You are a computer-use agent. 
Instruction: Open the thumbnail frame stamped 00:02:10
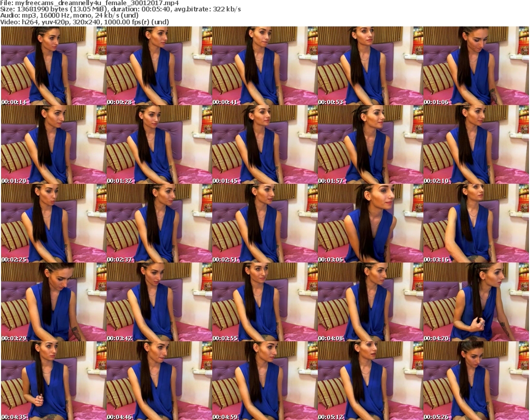click(476, 144)
